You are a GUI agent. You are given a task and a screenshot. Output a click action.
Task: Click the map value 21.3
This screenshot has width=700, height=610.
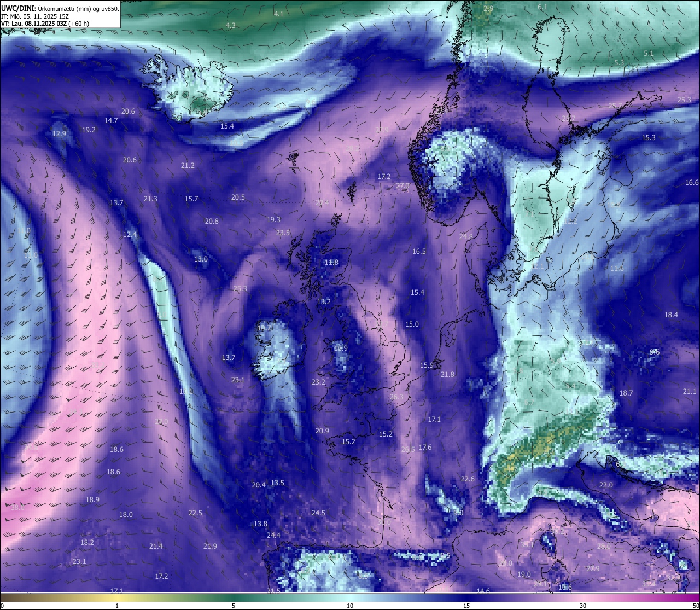click(x=150, y=199)
